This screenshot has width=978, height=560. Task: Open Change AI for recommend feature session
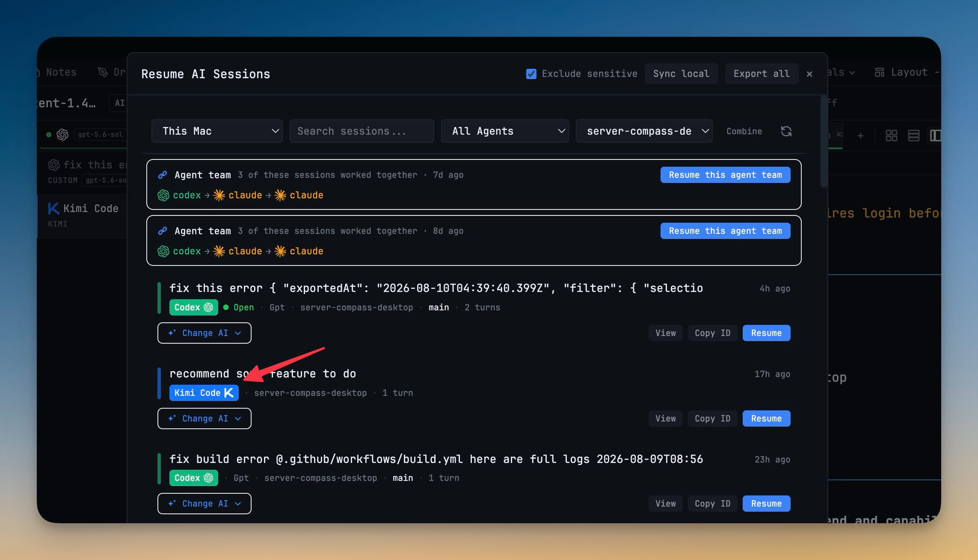coord(204,419)
